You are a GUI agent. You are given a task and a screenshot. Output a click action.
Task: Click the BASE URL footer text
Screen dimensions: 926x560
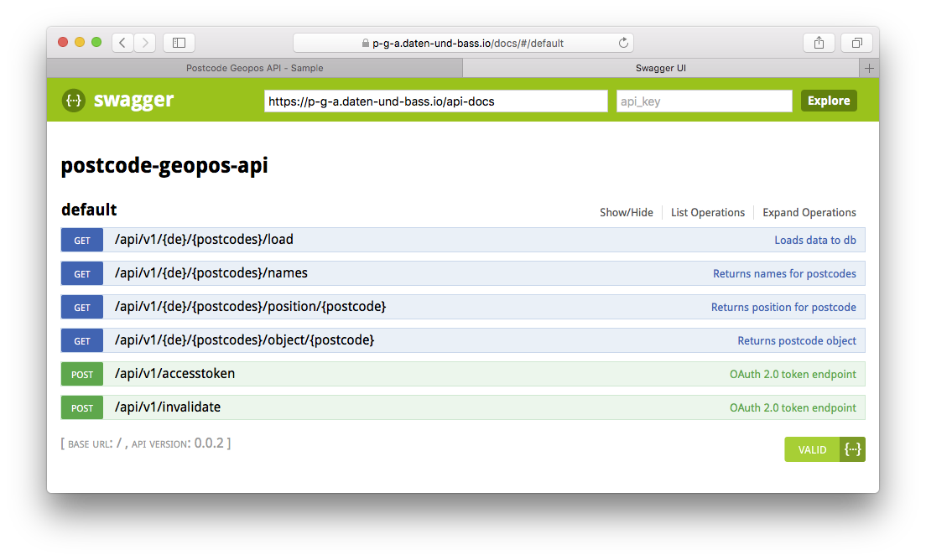click(95, 443)
